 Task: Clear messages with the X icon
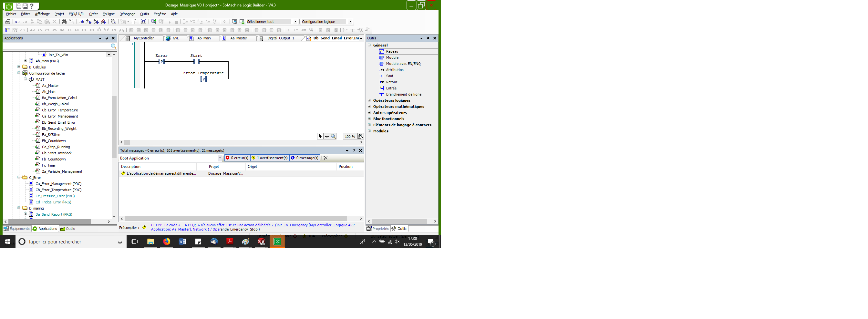pos(325,158)
